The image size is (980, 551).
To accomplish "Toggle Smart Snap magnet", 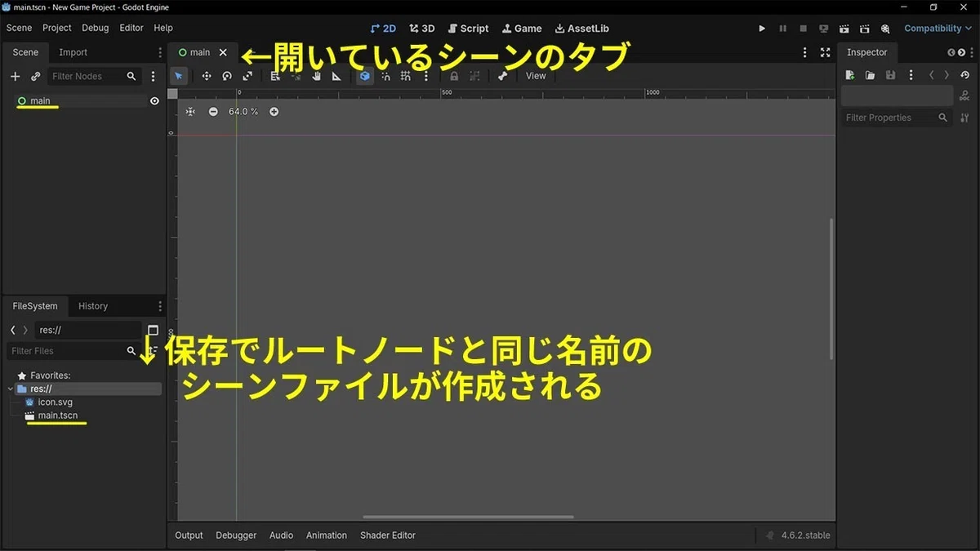I will click(x=385, y=76).
